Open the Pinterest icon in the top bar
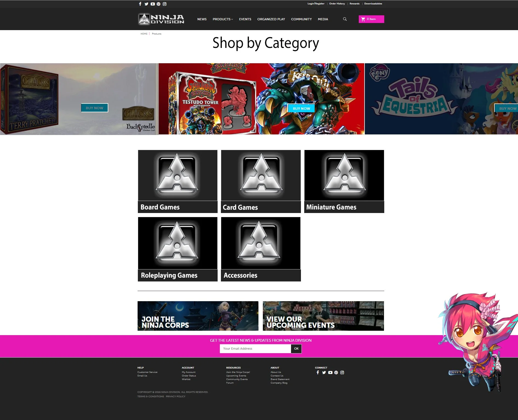This screenshot has height=420, width=518. coord(158,4)
